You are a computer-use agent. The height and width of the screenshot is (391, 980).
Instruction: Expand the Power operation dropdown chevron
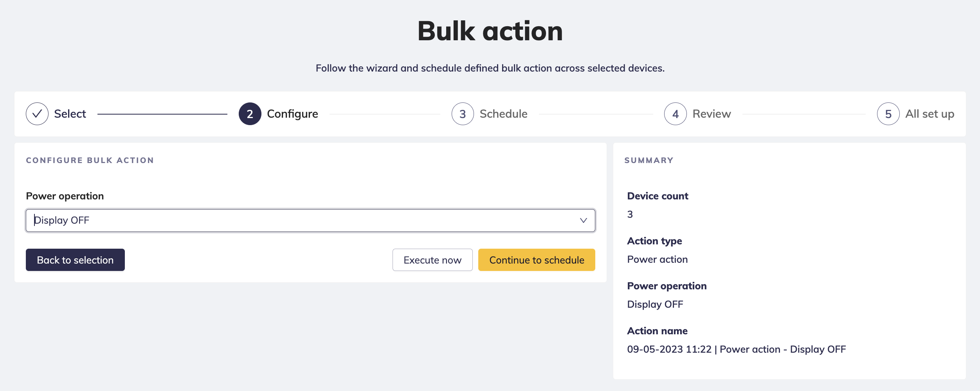coord(583,221)
